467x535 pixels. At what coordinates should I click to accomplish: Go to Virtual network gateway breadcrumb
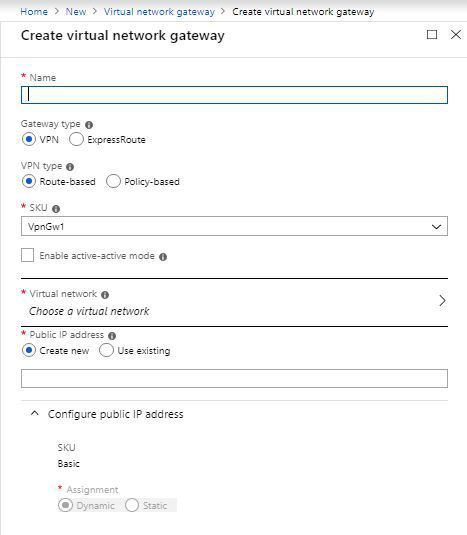click(159, 12)
